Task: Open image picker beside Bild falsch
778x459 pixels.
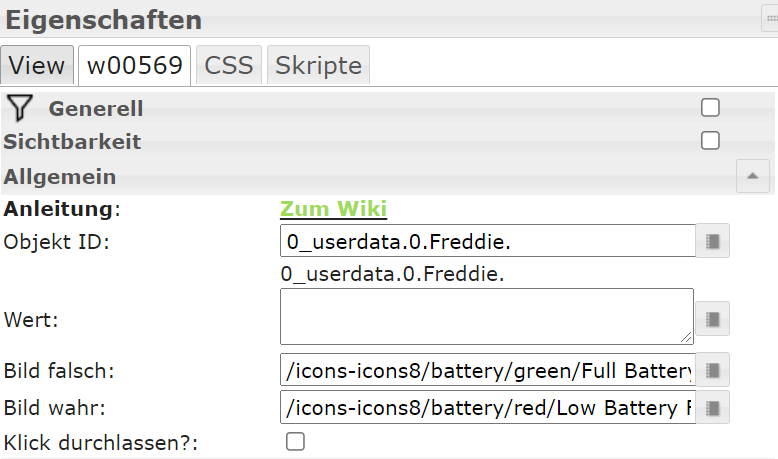Action: tap(713, 370)
